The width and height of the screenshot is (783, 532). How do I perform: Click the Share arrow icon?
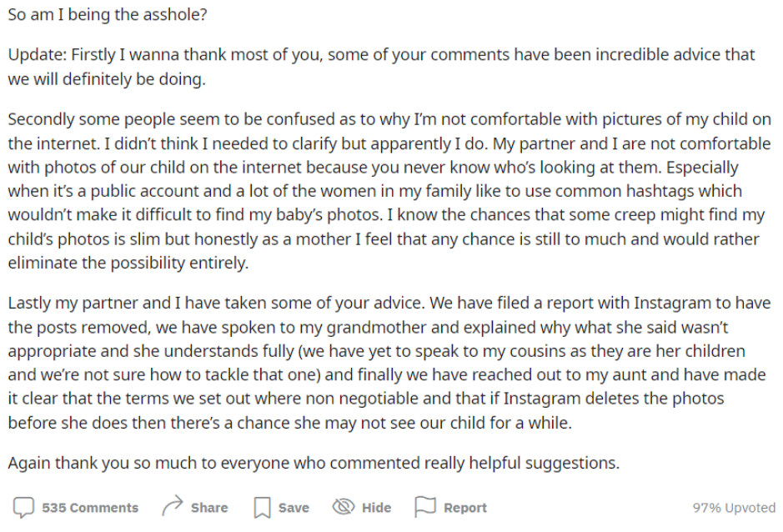(x=173, y=506)
